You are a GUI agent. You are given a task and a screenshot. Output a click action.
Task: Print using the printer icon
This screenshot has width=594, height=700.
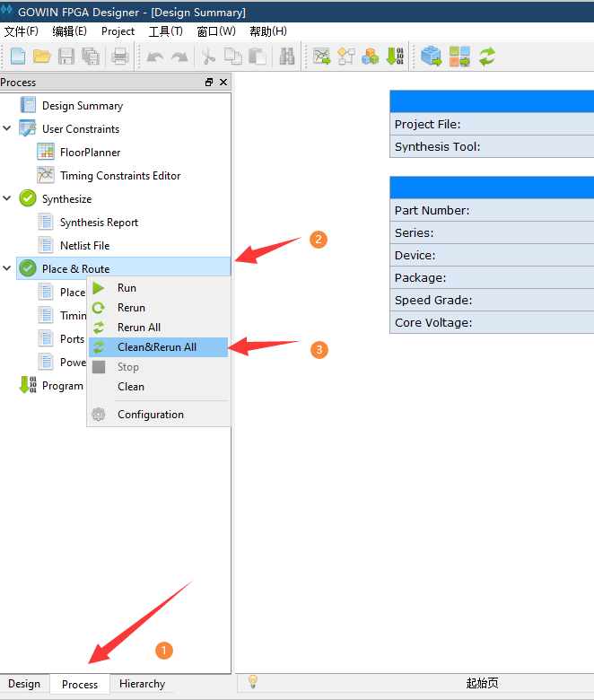pyautogui.click(x=120, y=57)
